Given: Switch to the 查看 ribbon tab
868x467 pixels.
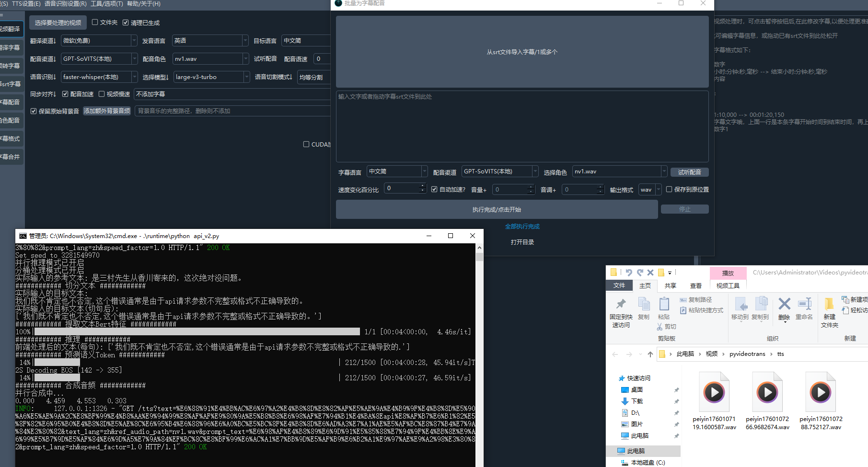Looking at the screenshot, I should tap(695, 286).
